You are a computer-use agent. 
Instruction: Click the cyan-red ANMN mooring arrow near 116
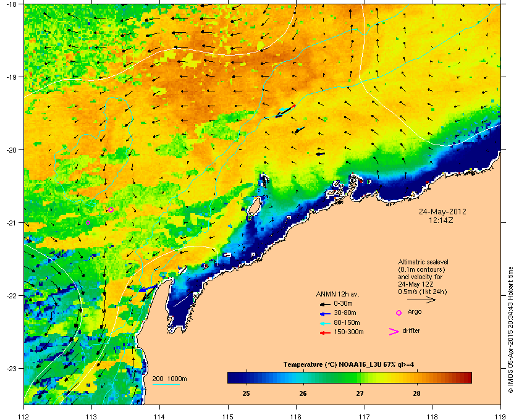(285, 111)
